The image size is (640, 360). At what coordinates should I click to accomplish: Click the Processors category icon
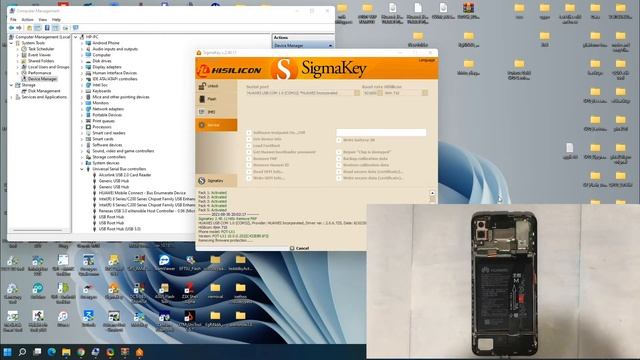(x=88, y=127)
